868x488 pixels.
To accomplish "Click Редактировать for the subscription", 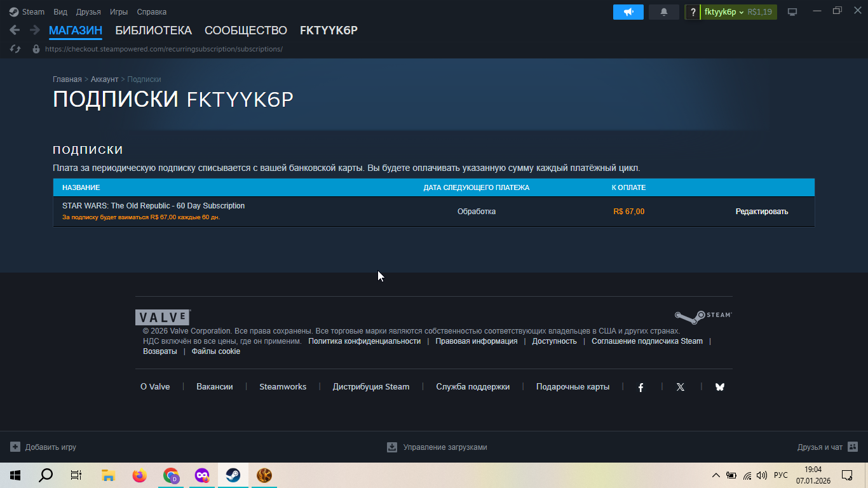I will tap(762, 212).
